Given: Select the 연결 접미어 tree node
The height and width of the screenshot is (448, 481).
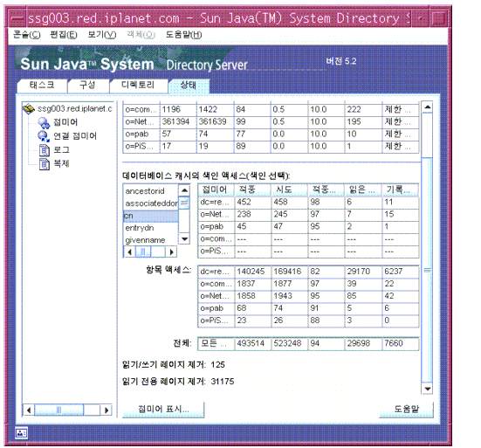Looking at the screenshot, I should [75, 136].
